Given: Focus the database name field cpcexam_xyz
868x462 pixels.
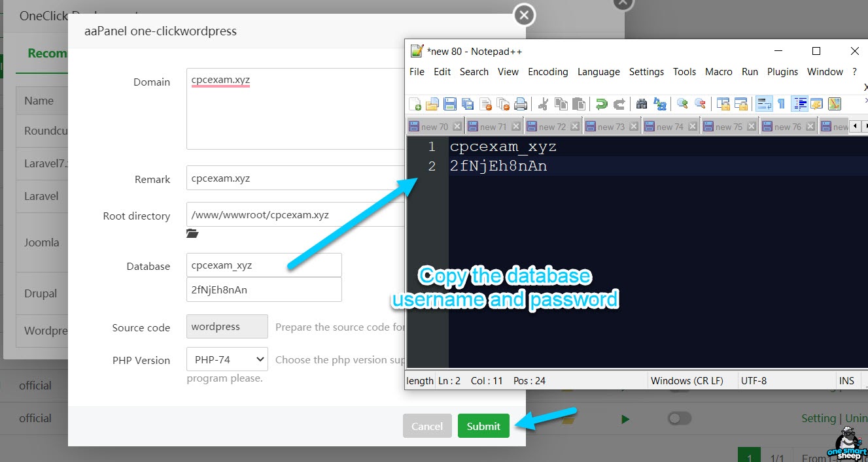Looking at the screenshot, I should coord(264,265).
